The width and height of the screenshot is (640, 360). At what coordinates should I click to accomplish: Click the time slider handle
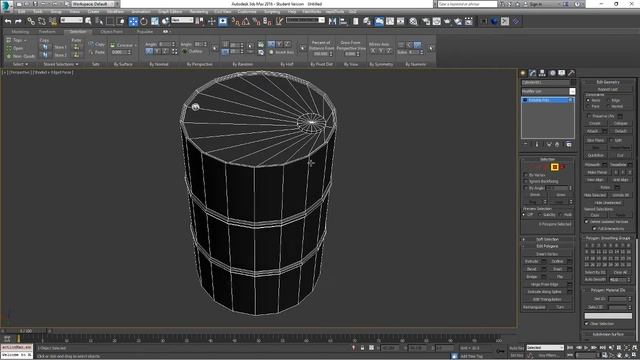[x=26, y=331]
